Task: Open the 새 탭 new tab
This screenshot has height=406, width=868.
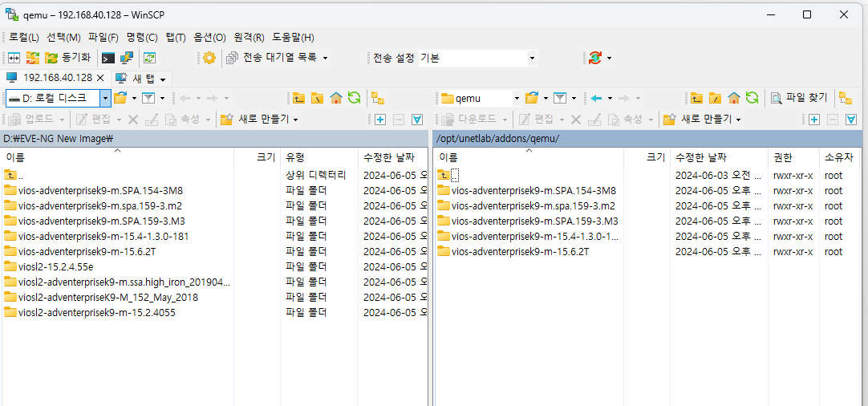Action: 140,78
